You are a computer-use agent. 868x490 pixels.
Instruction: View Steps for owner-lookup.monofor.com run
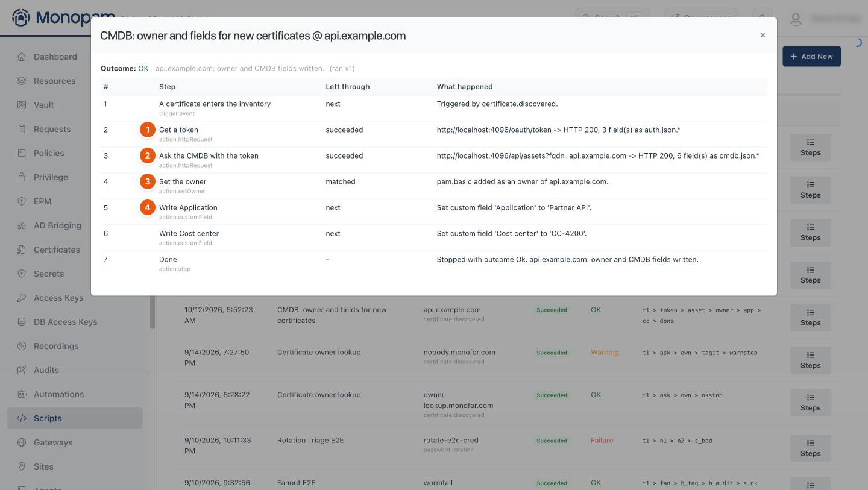810,403
